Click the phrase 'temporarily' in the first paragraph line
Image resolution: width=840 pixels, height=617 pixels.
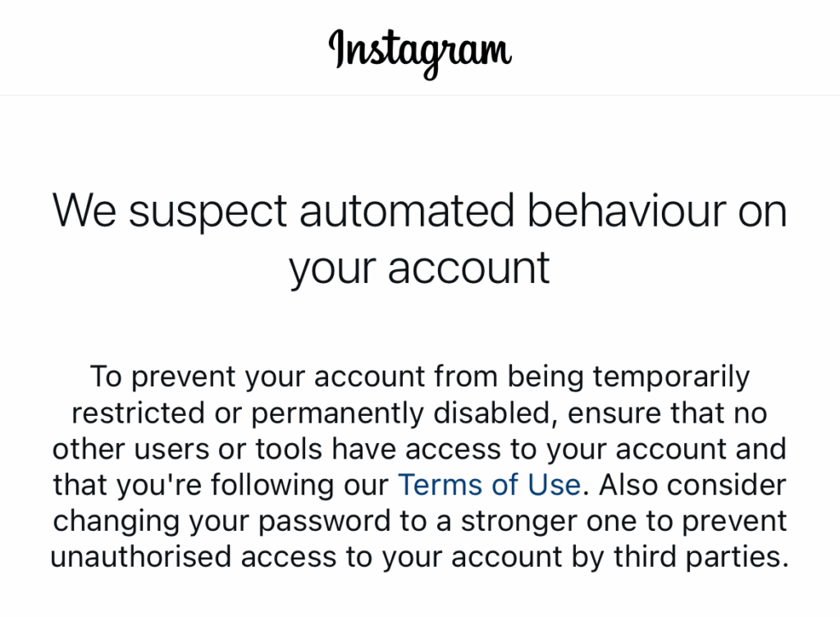pos(671,377)
